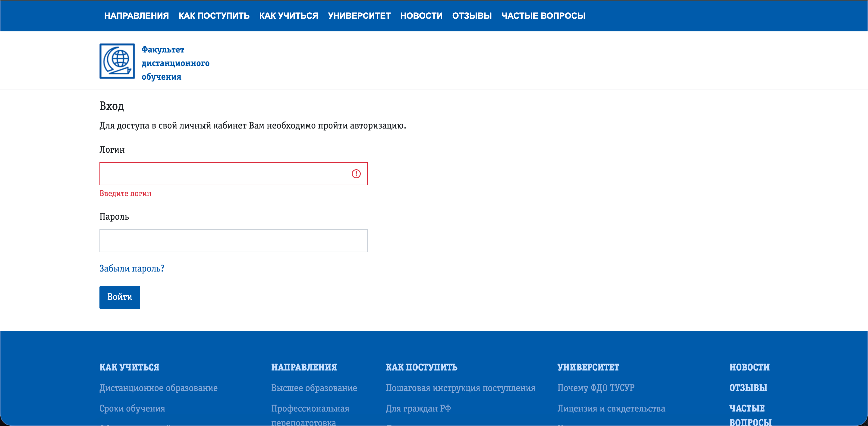Open footer heading ОТЗЫВЫ
The width and height of the screenshot is (868, 426).
(x=748, y=388)
